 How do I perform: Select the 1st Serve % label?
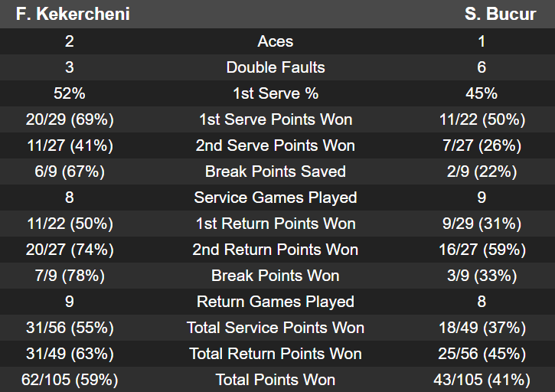(276, 93)
